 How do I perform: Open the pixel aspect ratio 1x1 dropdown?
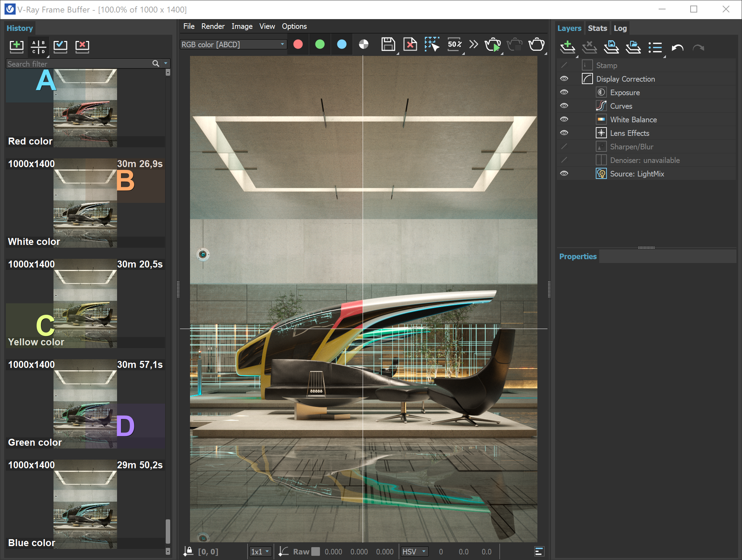point(260,551)
